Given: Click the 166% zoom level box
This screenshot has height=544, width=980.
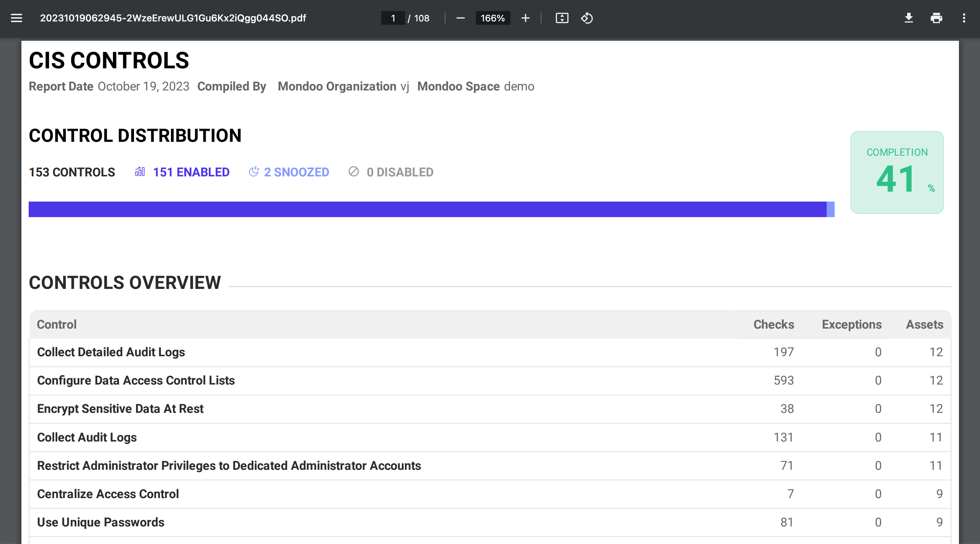Looking at the screenshot, I should tap(492, 18).
